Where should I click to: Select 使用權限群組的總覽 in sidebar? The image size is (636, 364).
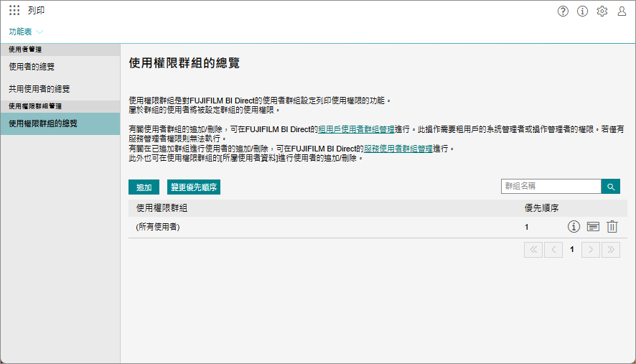coord(43,123)
